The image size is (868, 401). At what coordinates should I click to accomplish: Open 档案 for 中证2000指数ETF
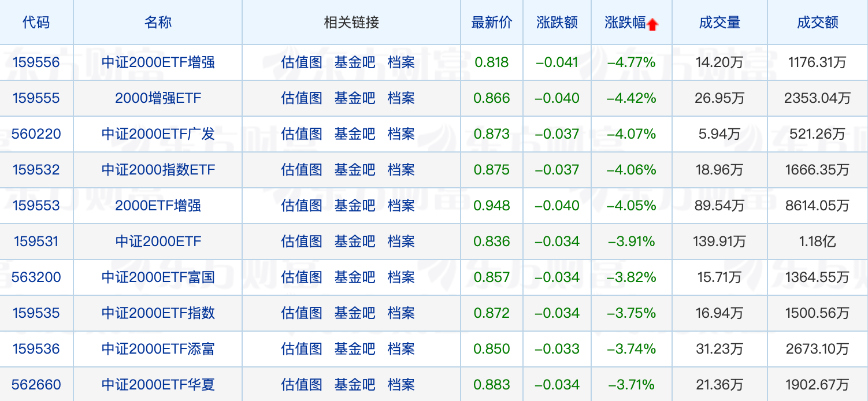(x=401, y=169)
